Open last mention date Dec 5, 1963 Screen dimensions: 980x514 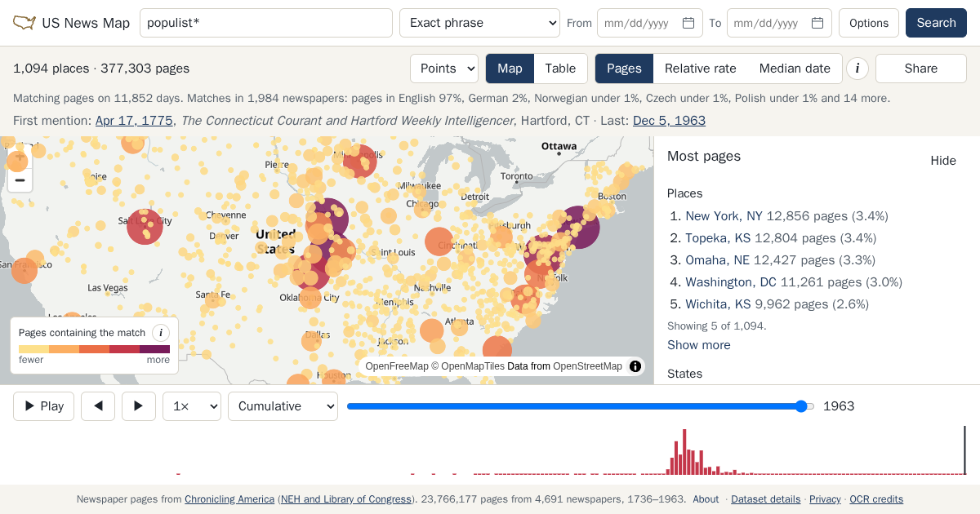669,121
